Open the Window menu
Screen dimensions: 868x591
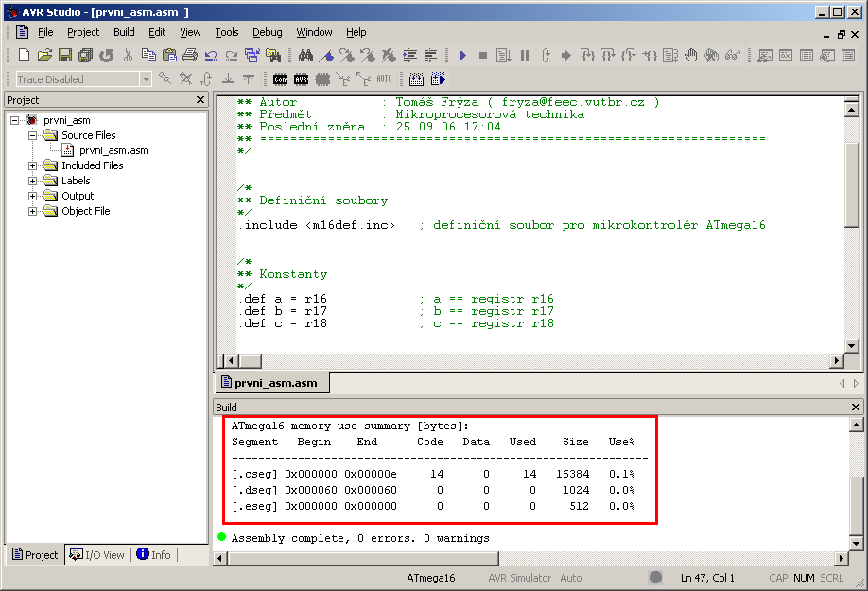[x=314, y=32]
